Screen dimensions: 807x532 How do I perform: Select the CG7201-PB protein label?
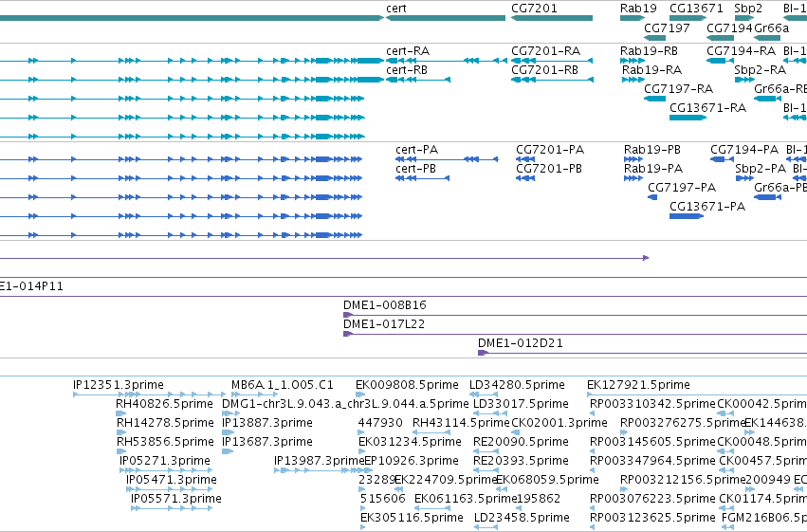coord(549,169)
